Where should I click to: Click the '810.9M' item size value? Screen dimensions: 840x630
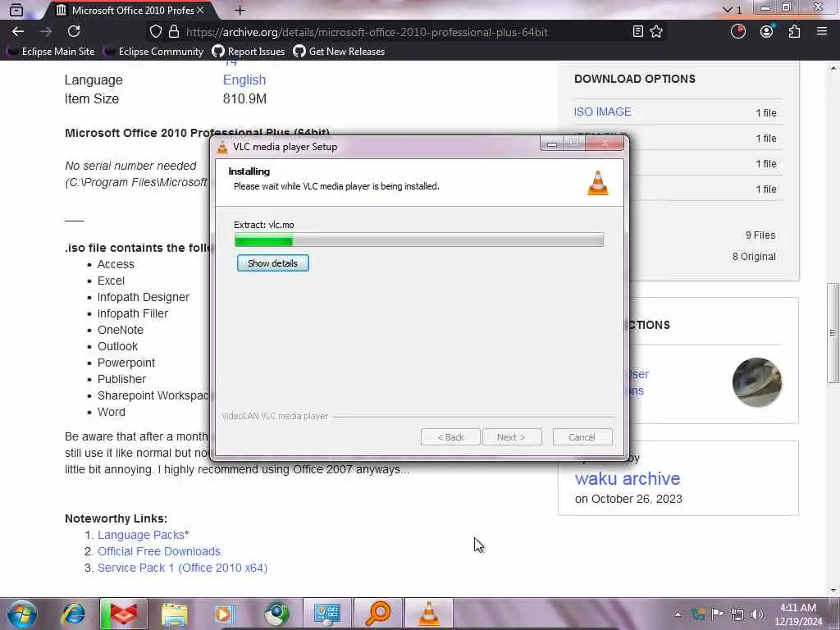244,98
